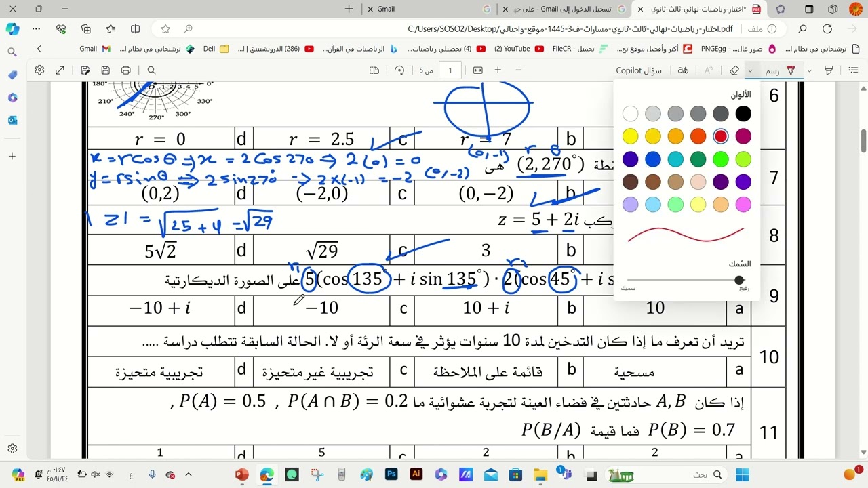This screenshot has height=488, width=868.
Task: Open PowerPoint from the taskbar
Action: tap(242, 474)
